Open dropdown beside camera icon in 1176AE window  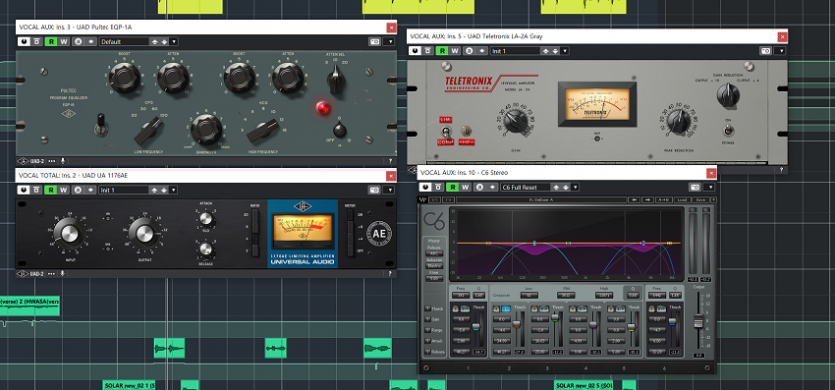[390, 190]
